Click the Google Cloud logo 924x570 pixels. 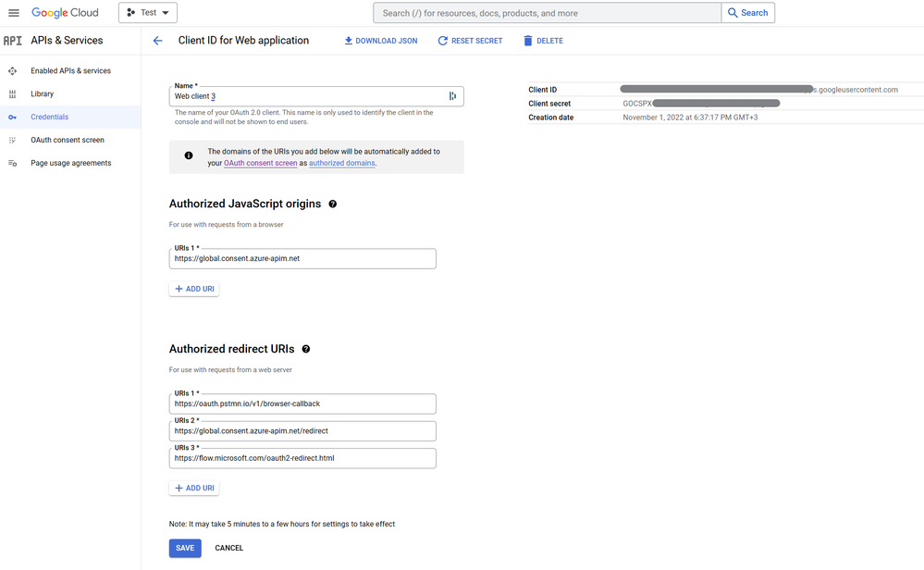click(65, 12)
